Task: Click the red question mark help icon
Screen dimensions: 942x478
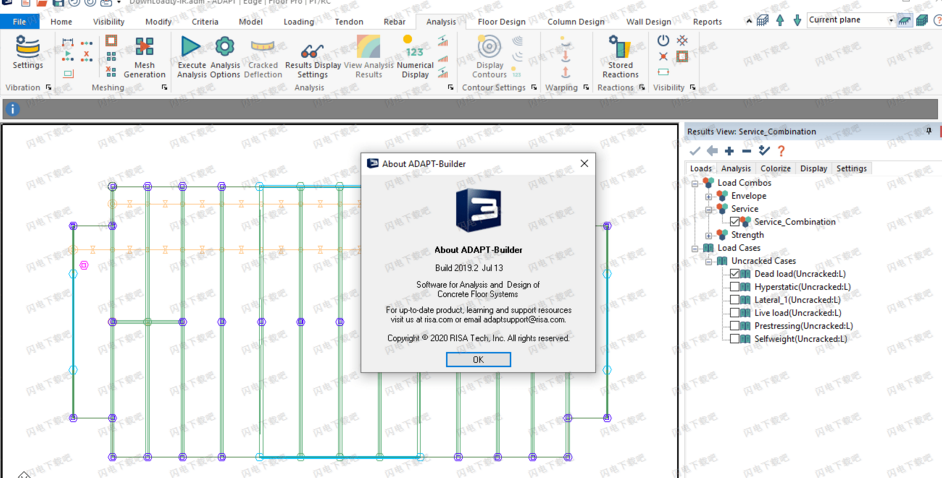Action: click(781, 151)
